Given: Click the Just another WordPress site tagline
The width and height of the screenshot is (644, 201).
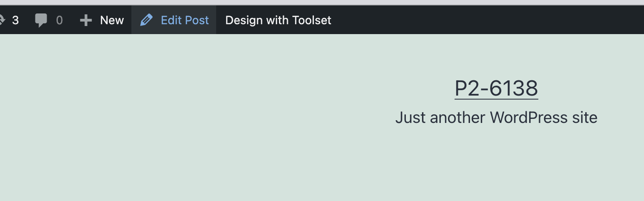Looking at the screenshot, I should pos(496,118).
